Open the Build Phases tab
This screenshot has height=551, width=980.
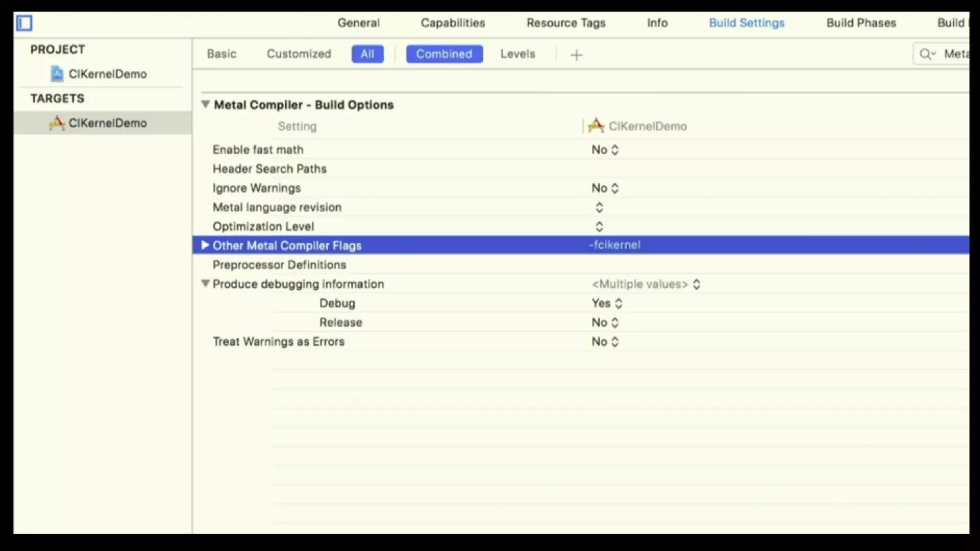coord(861,23)
